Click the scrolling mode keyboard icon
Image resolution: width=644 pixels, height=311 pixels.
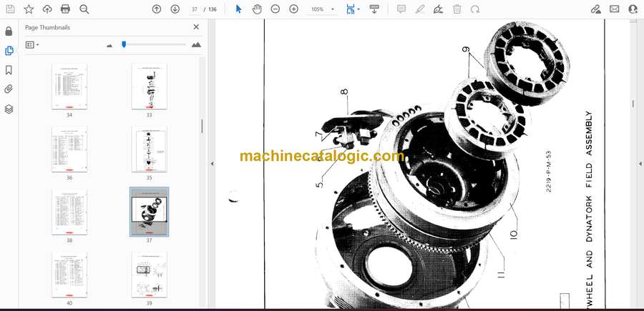374,9
